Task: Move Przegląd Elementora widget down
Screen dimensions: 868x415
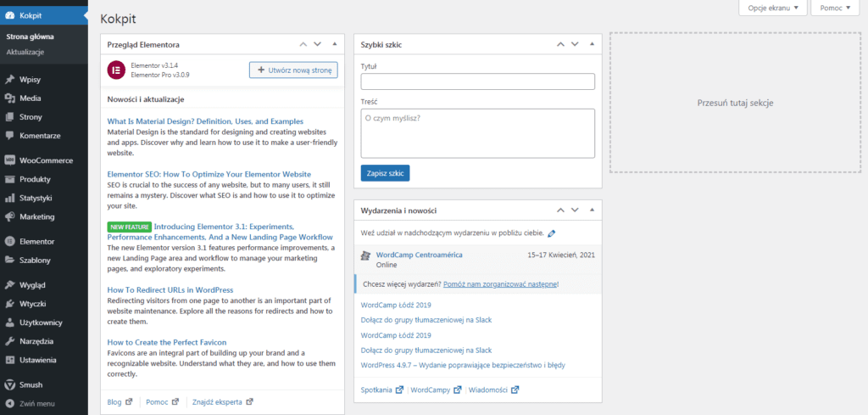Action: pos(317,44)
